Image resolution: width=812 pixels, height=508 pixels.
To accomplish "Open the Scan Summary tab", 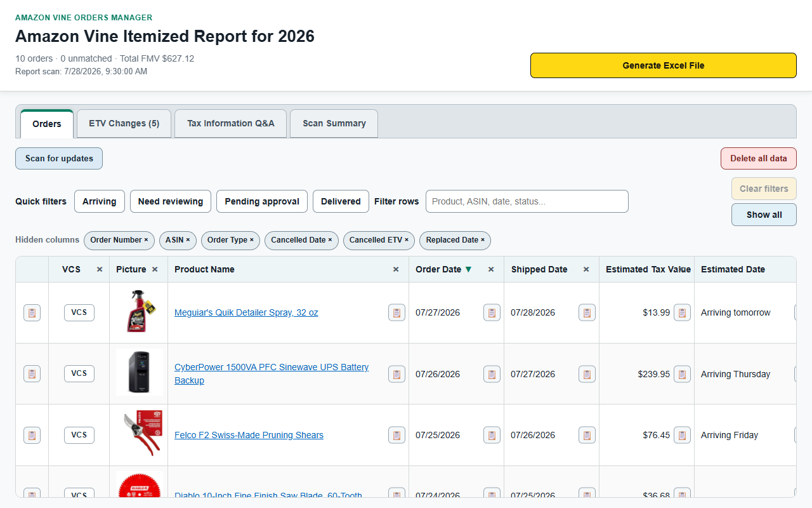I will (x=334, y=123).
